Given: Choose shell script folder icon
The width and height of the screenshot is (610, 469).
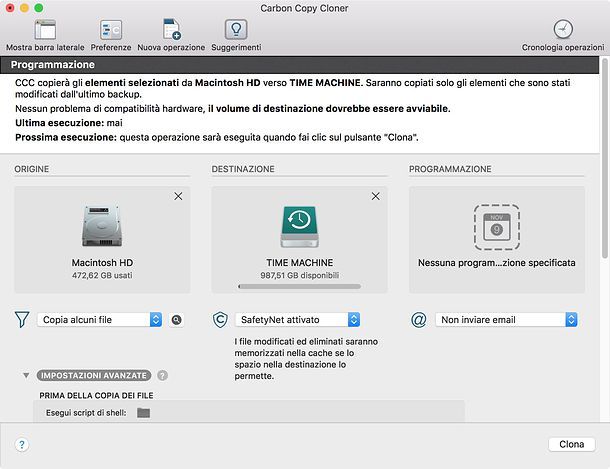Looking at the screenshot, I should click(144, 413).
